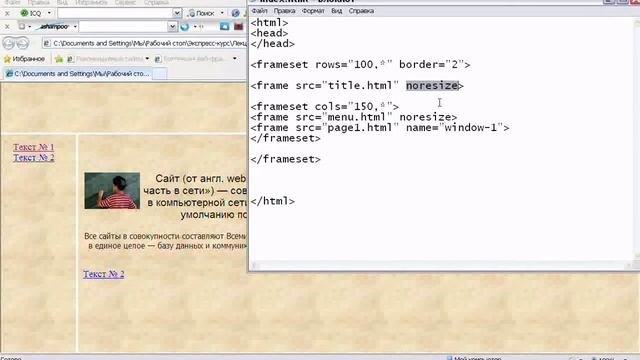Expand the Рекомендуемые сайты dropdown arrow
The width and height of the screenshot is (640, 360).
(147, 59)
